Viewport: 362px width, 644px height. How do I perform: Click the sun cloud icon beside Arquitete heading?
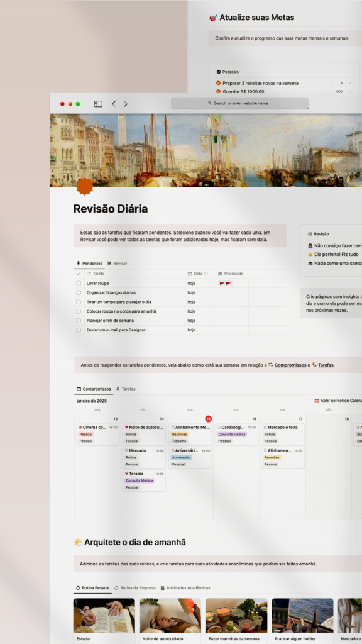coord(78,542)
